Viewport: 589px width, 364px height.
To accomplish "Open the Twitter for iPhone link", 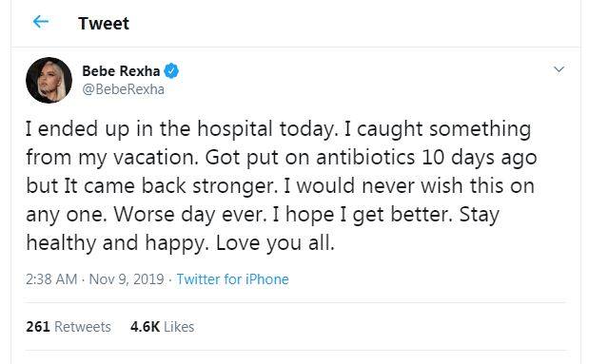I will point(232,279).
